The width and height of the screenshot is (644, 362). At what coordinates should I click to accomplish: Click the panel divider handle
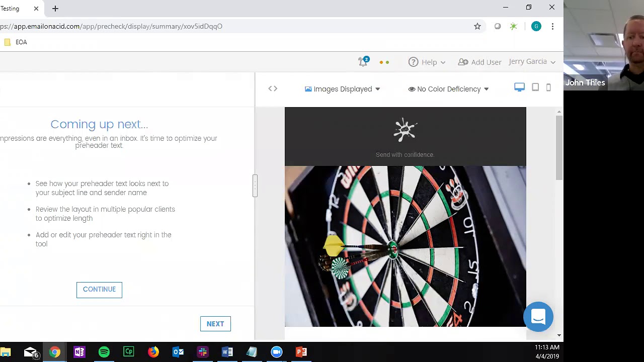pyautogui.click(x=255, y=186)
